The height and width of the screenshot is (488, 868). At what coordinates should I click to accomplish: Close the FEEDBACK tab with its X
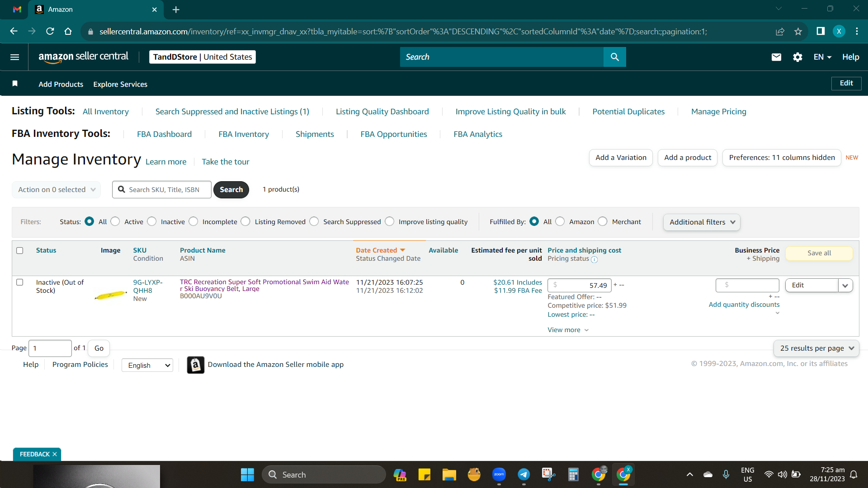pyautogui.click(x=55, y=454)
